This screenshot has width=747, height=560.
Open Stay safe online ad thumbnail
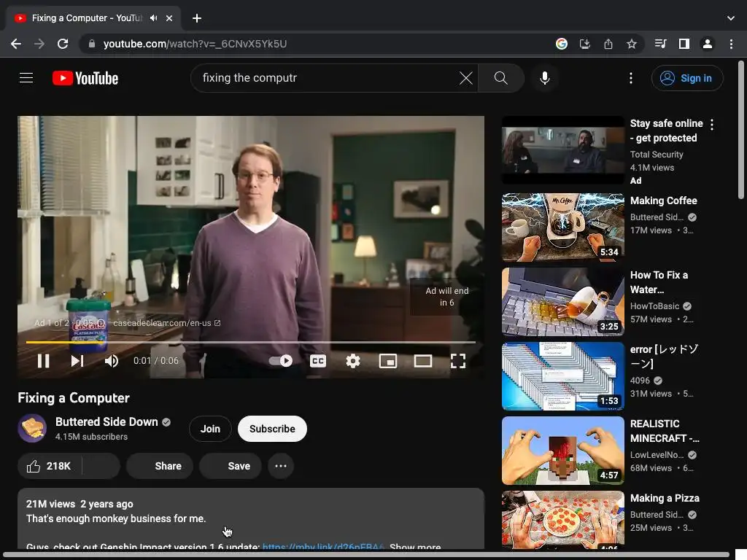[x=562, y=150]
